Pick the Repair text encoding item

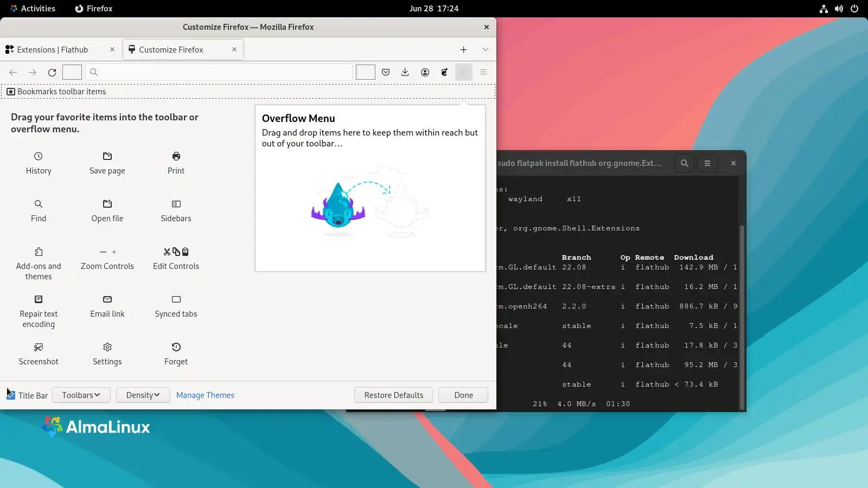tap(39, 311)
